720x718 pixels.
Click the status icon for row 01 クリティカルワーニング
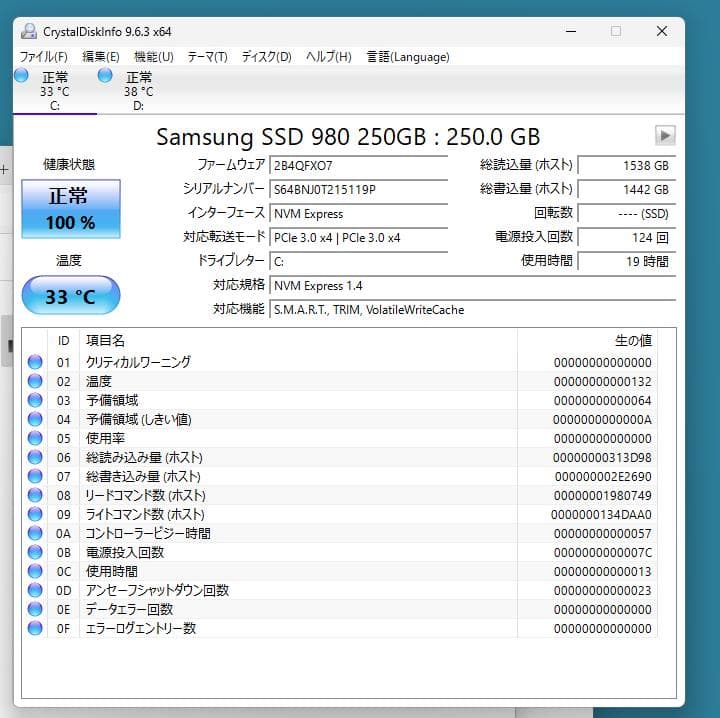point(35,362)
